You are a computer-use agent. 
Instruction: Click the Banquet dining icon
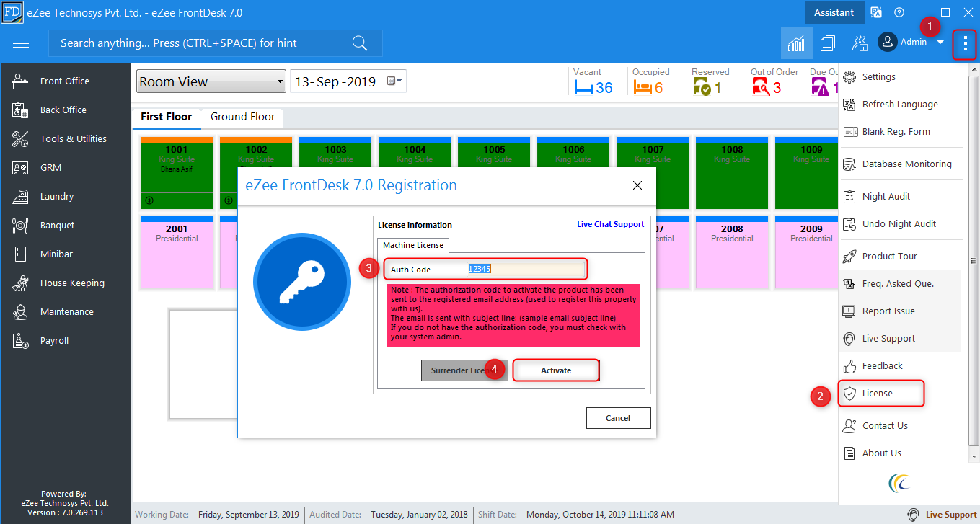tap(19, 226)
